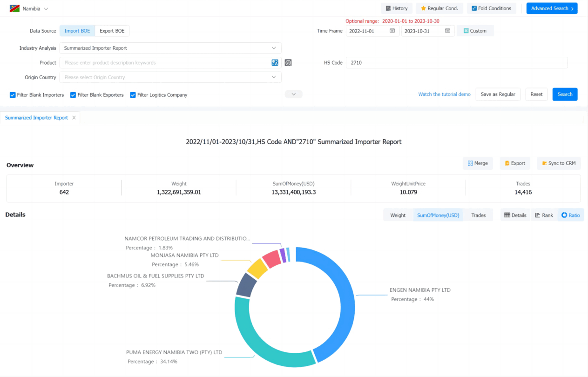Click BACHMUS OIL & FUEL SUPPLIES label
The image size is (588, 377).
155,276
